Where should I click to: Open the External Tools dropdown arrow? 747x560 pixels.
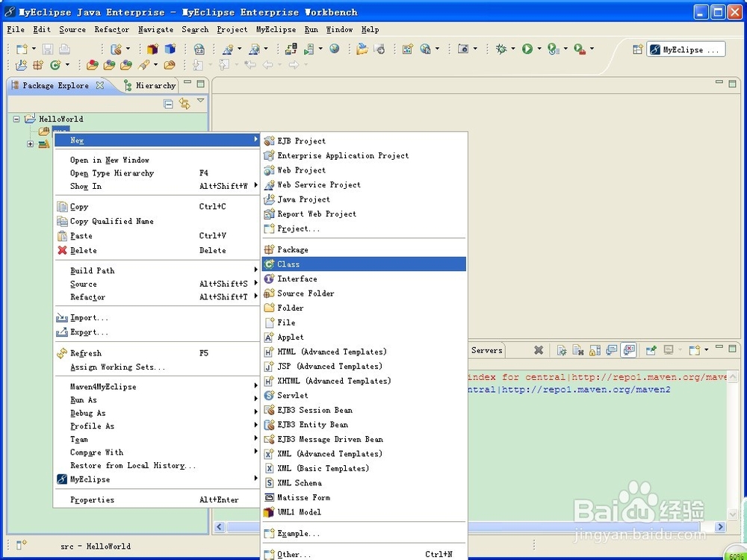[592, 49]
